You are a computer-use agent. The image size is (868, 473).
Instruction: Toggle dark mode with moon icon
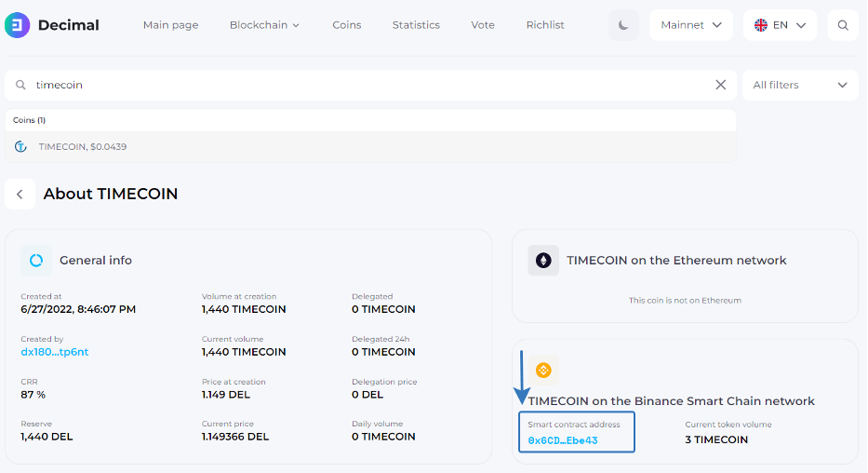pyautogui.click(x=623, y=25)
